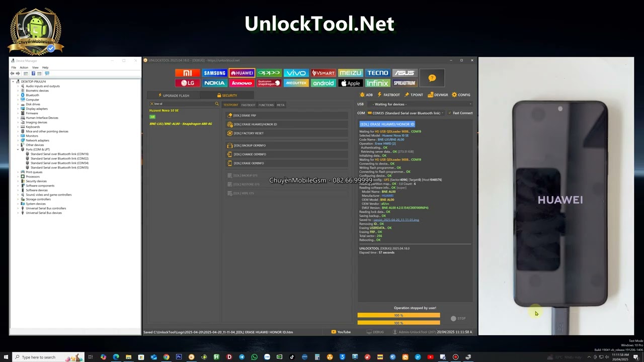Open the ADB tool button
This screenshot has height=362, width=644.
tap(366, 95)
